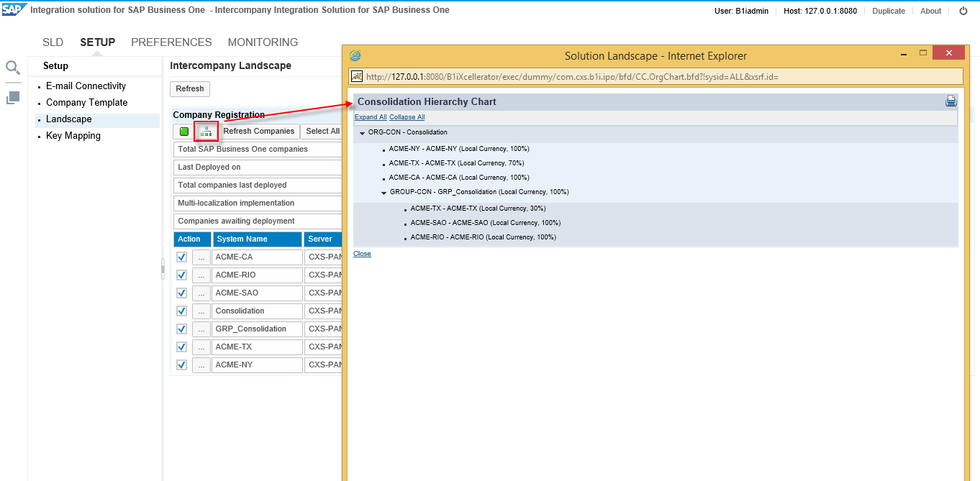This screenshot has height=481, width=980.
Task: Switch to the MONITORING tab
Action: coord(263,42)
